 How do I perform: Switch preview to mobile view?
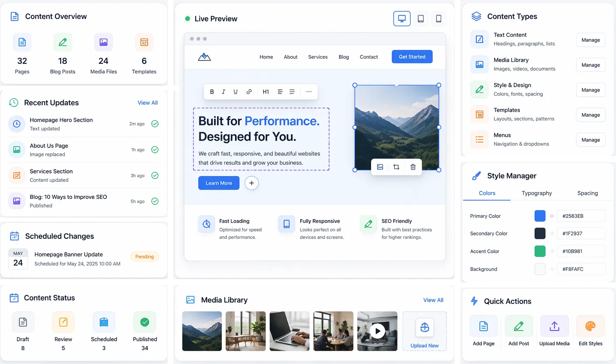point(438,18)
